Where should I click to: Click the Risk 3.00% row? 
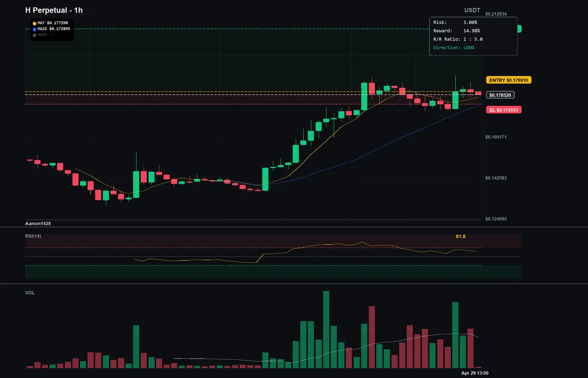pyautogui.click(x=455, y=22)
